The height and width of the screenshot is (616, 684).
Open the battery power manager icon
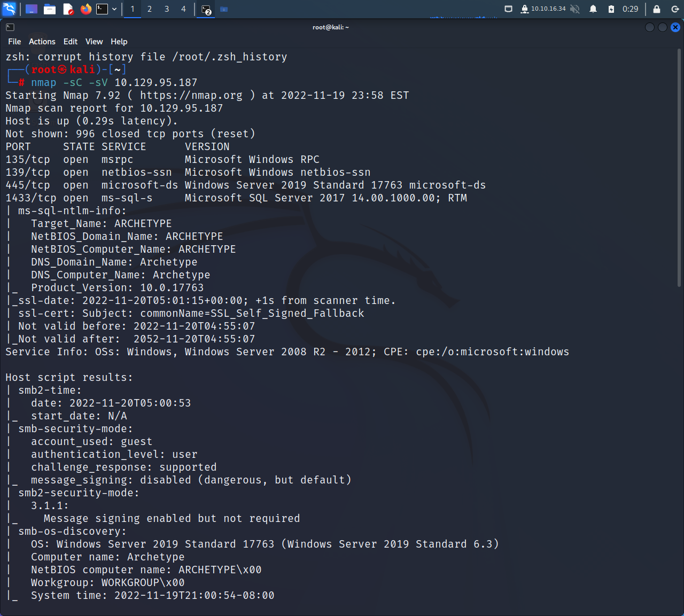[x=611, y=9]
